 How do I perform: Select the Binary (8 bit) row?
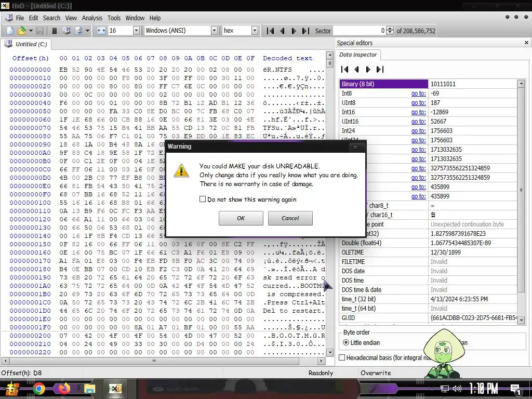point(428,84)
